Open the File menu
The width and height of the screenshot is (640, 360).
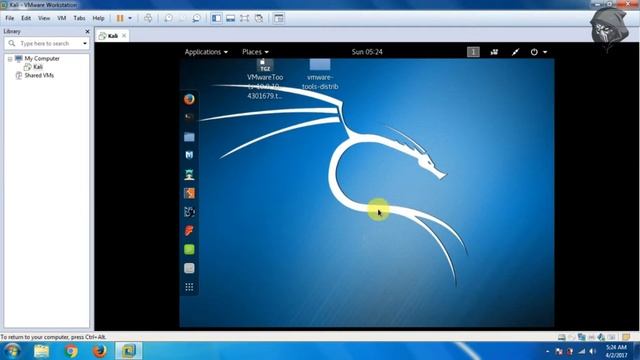9,18
